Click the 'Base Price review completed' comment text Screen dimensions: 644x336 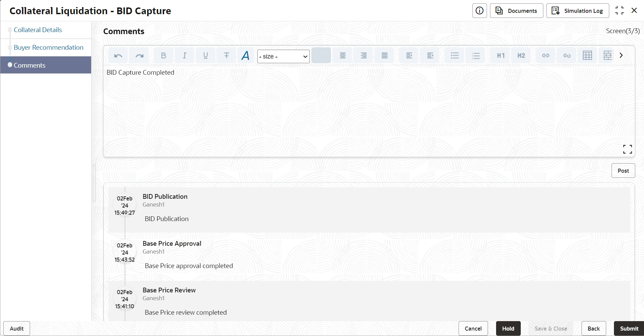pos(186,312)
